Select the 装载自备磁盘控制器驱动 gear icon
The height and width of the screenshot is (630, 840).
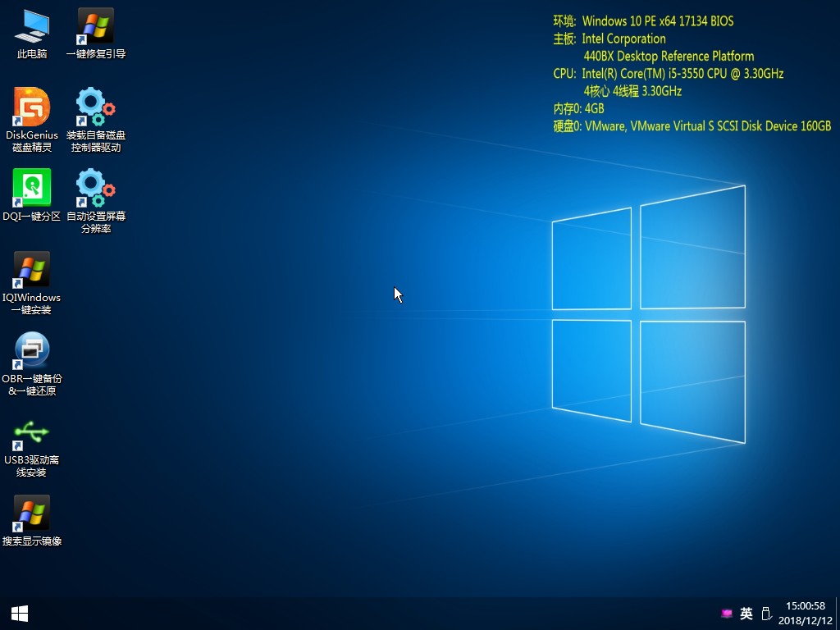click(x=96, y=120)
